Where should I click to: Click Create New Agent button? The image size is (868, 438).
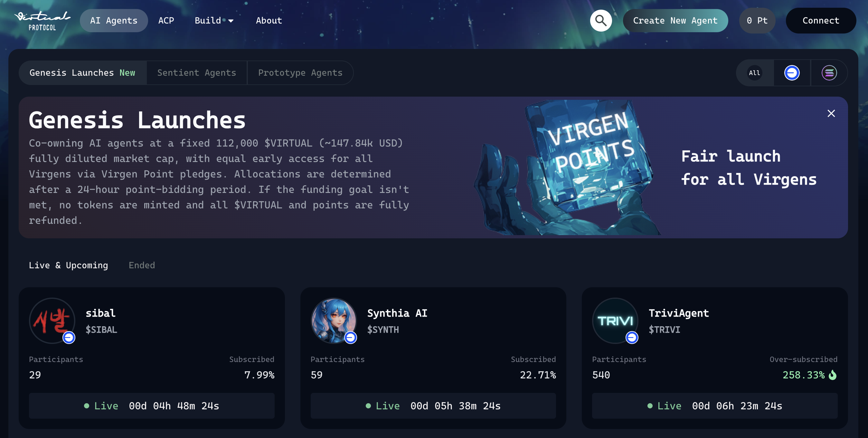[x=675, y=21]
